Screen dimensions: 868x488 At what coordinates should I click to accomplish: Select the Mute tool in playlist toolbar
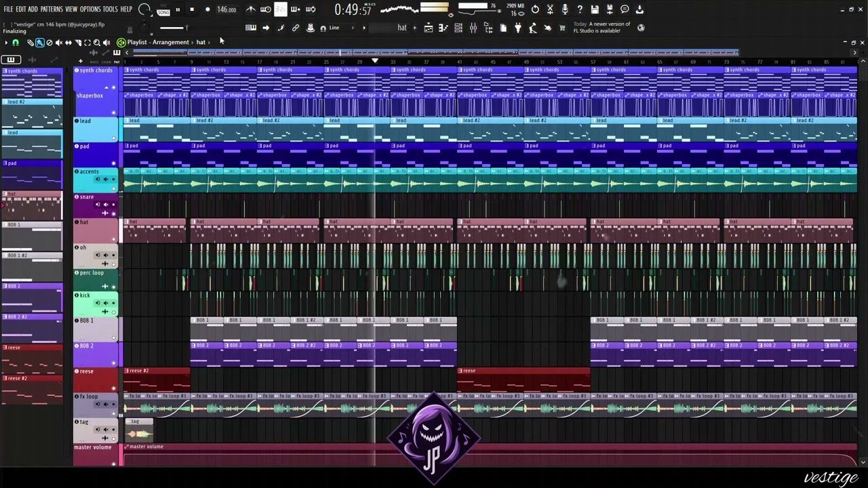coord(59,42)
